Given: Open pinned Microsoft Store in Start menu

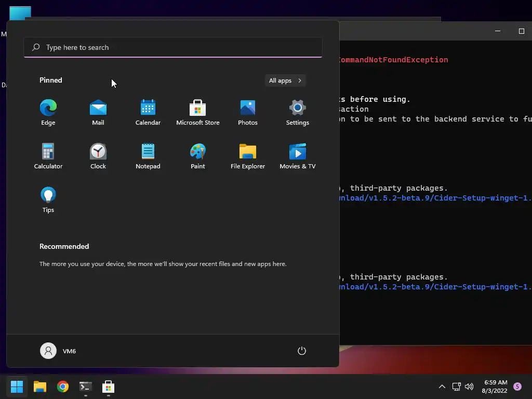Looking at the screenshot, I should pos(198,113).
